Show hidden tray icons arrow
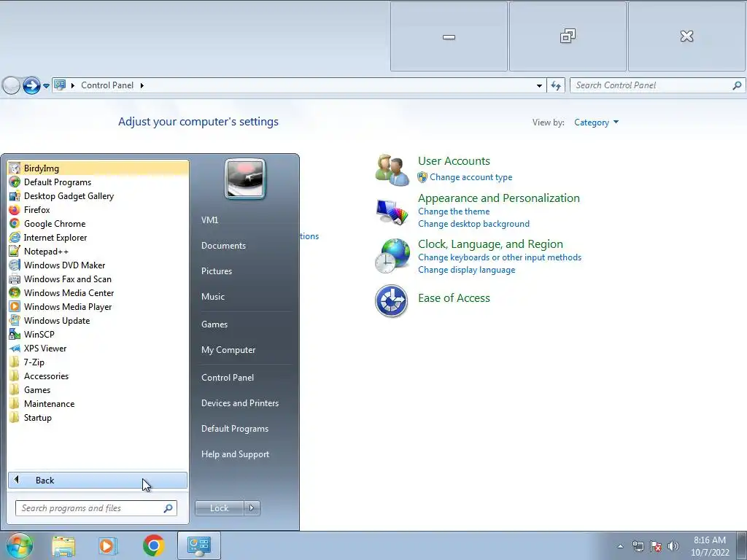This screenshot has width=747, height=560. tap(620, 547)
